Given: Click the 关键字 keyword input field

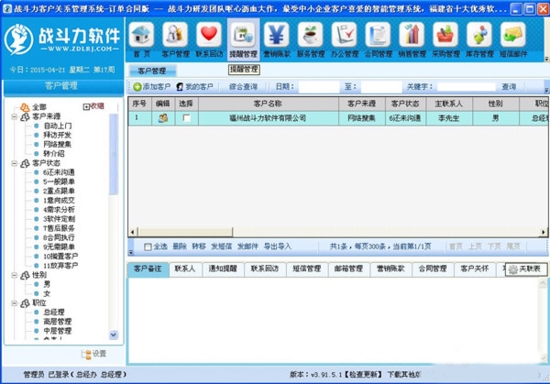Looking at the screenshot, I should 466,87.
